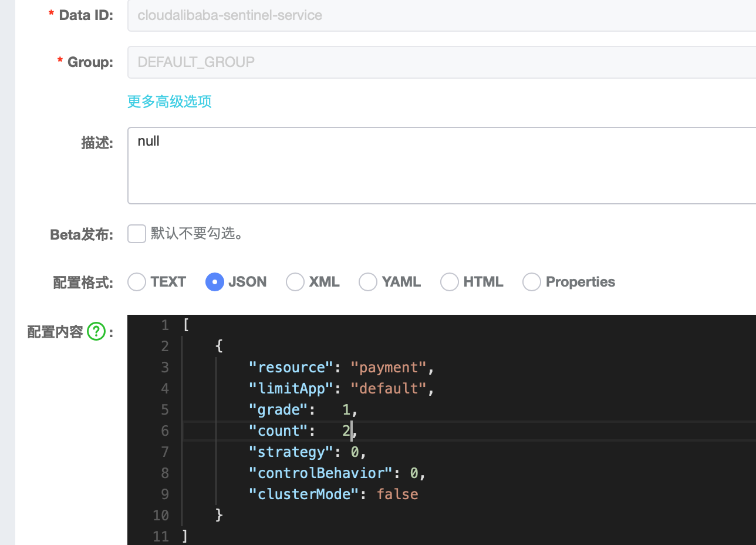Click the "resource" key in the editor
756x545 pixels.
(x=291, y=368)
